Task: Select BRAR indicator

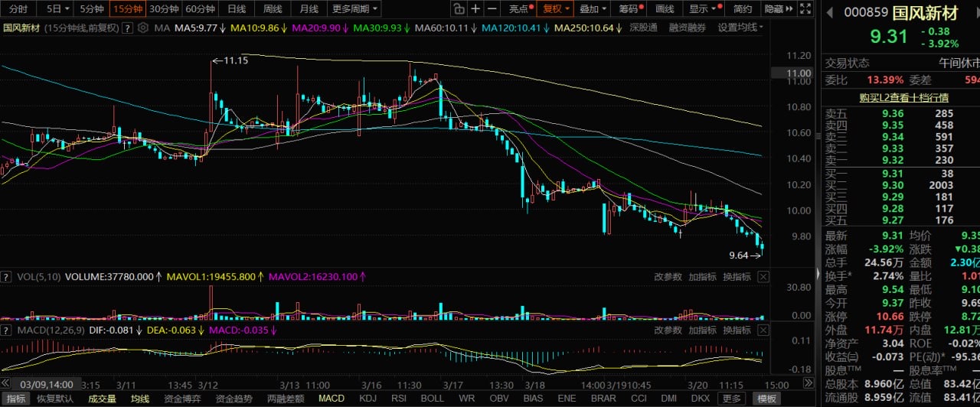Action: click(604, 399)
